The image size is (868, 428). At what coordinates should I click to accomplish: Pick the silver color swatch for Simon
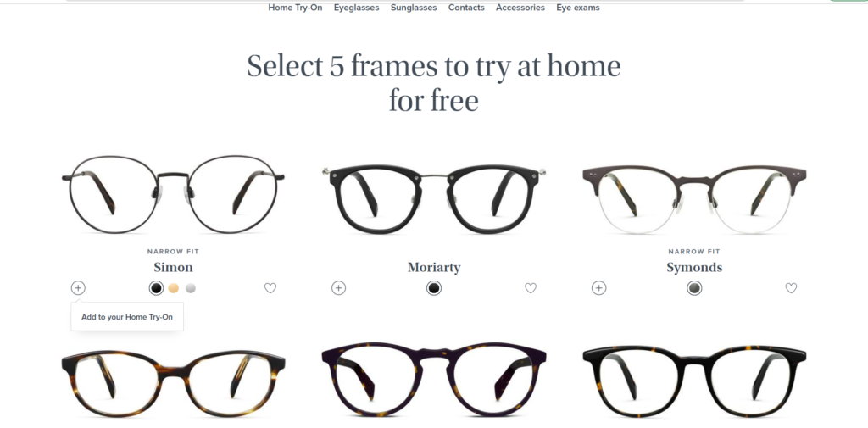click(191, 288)
